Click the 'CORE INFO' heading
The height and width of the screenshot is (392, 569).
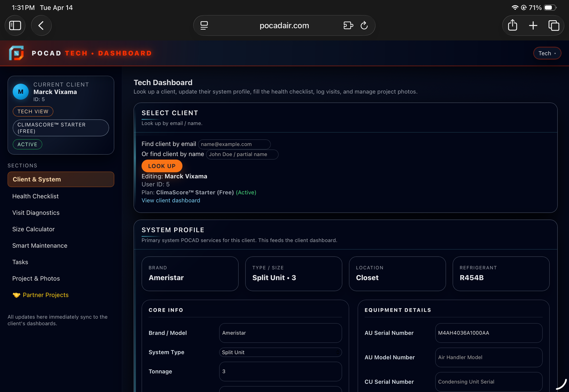click(166, 310)
